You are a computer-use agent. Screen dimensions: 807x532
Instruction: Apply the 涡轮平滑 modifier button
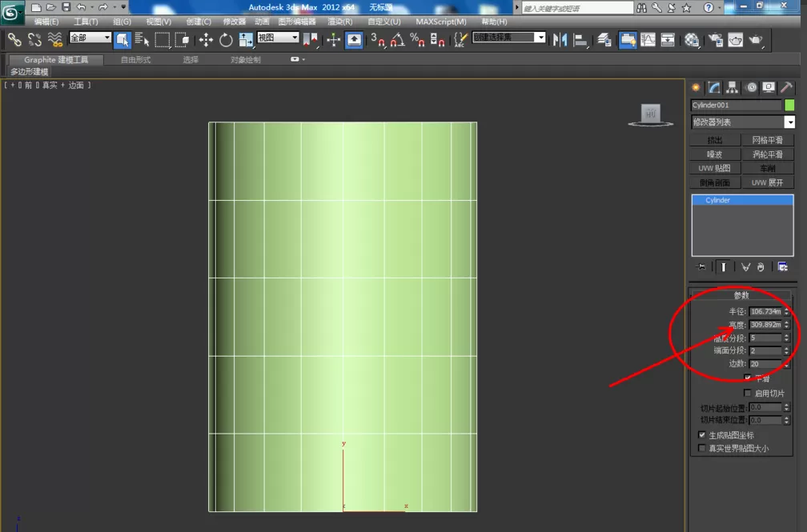point(767,154)
